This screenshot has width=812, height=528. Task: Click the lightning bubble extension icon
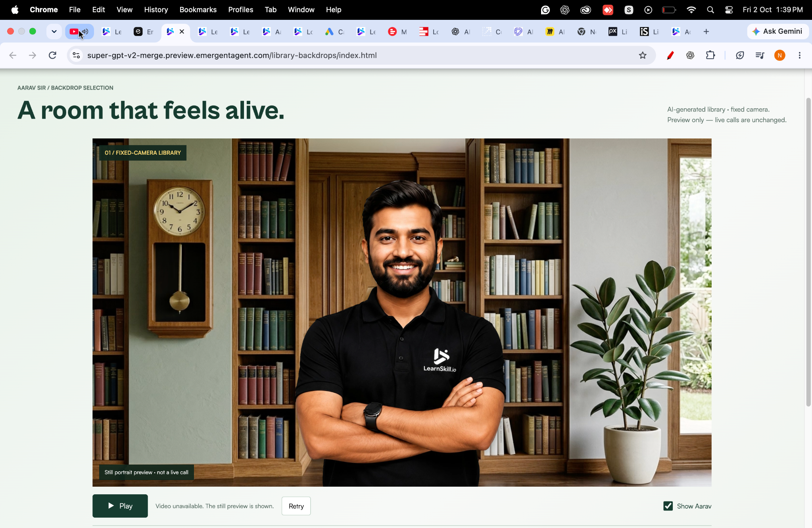[x=740, y=56]
